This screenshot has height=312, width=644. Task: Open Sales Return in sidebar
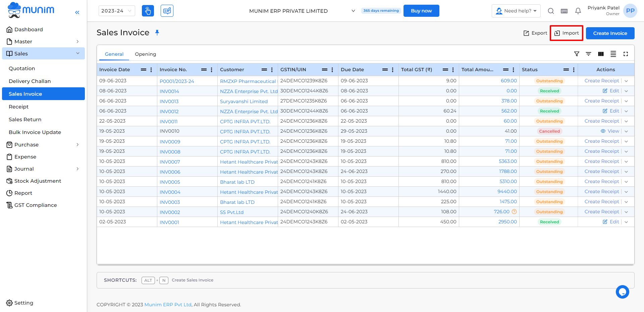point(25,120)
